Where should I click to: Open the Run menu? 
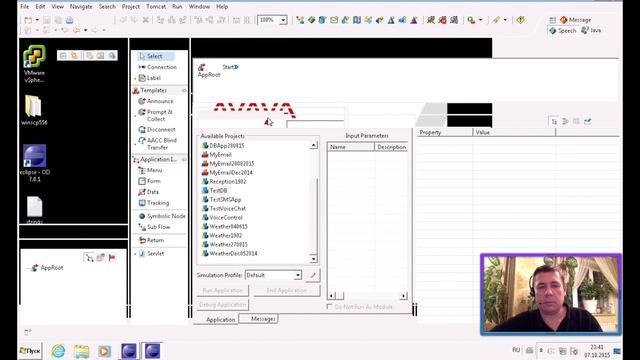coord(177,7)
